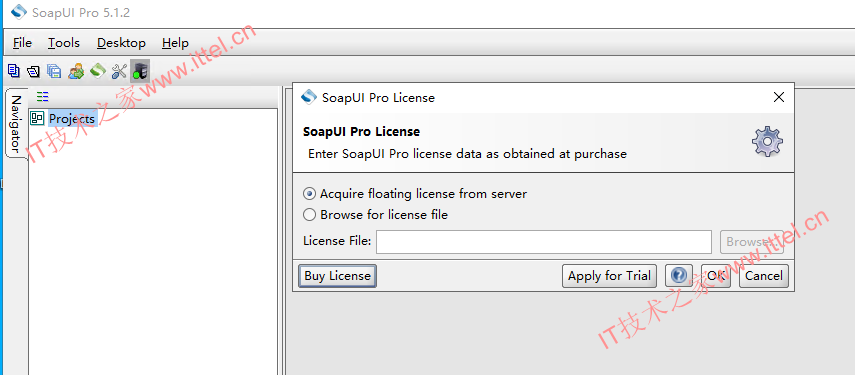Click the server with green dot toolbar icon

coord(140,71)
